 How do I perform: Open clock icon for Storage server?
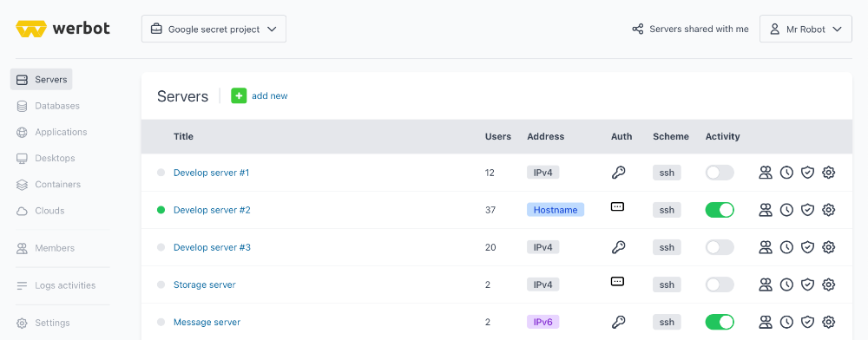coord(786,284)
